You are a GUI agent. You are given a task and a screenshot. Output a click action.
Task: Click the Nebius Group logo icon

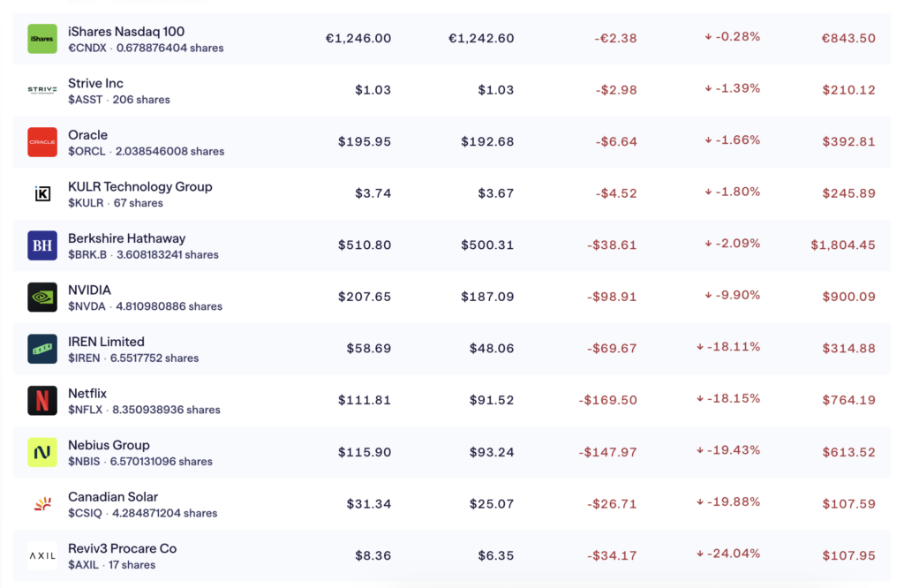[x=42, y=452]
